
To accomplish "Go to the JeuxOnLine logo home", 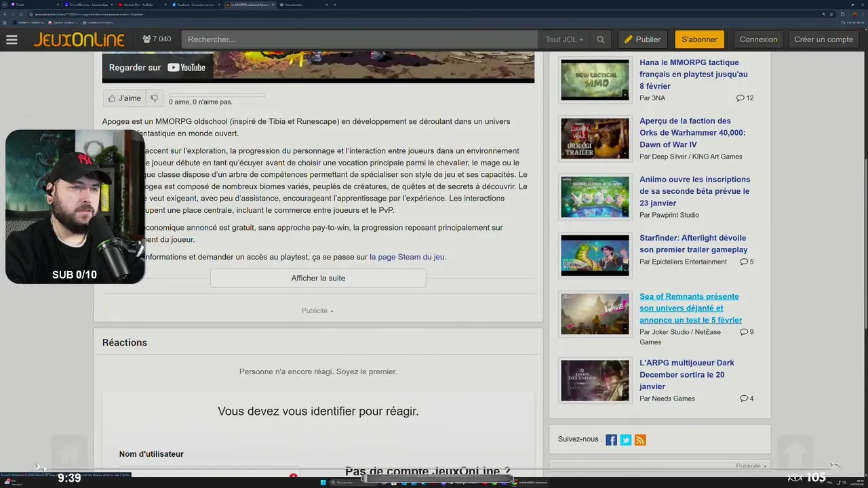I will coord(79,39).
